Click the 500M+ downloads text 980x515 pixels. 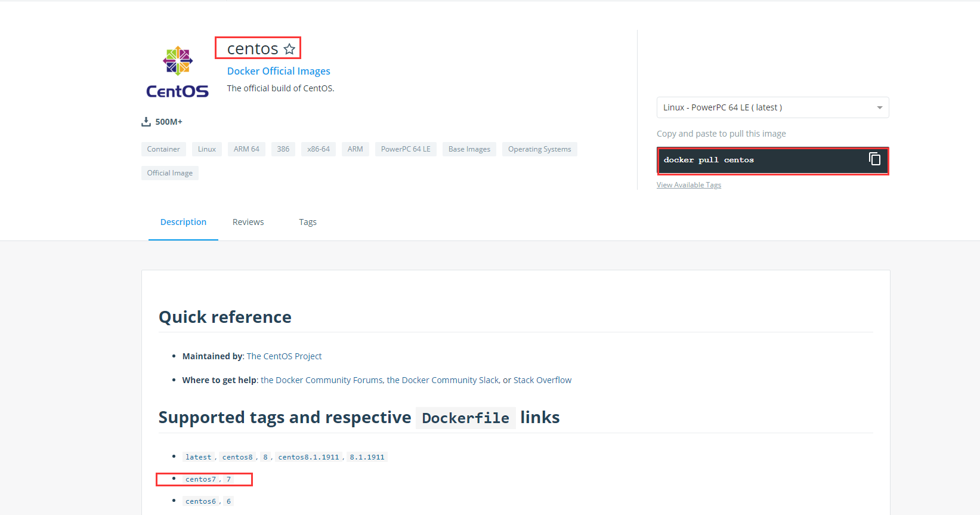coord(169,122)
